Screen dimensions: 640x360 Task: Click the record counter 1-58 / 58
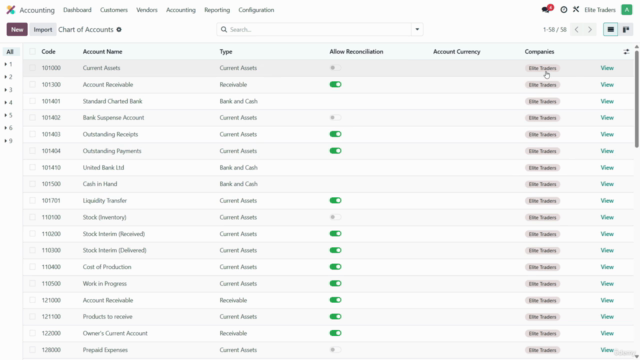(555, 30)
